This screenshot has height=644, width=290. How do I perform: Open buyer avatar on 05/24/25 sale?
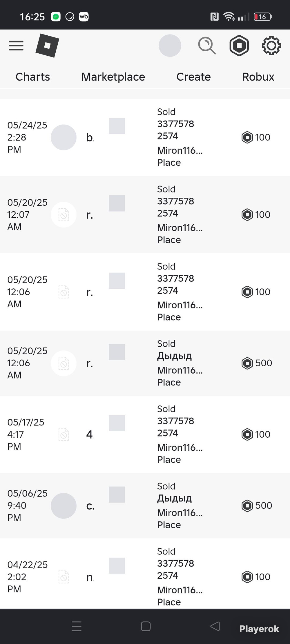coord(64,137)
